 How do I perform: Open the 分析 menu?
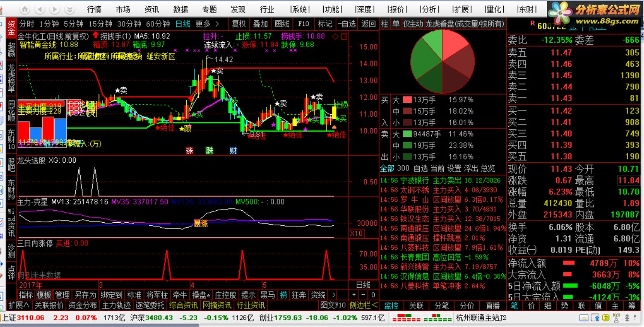(x=428, y=10)
